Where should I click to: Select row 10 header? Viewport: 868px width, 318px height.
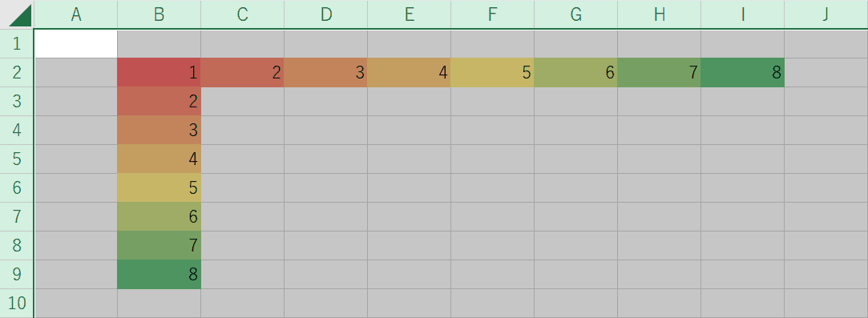(x=17, y=303)
